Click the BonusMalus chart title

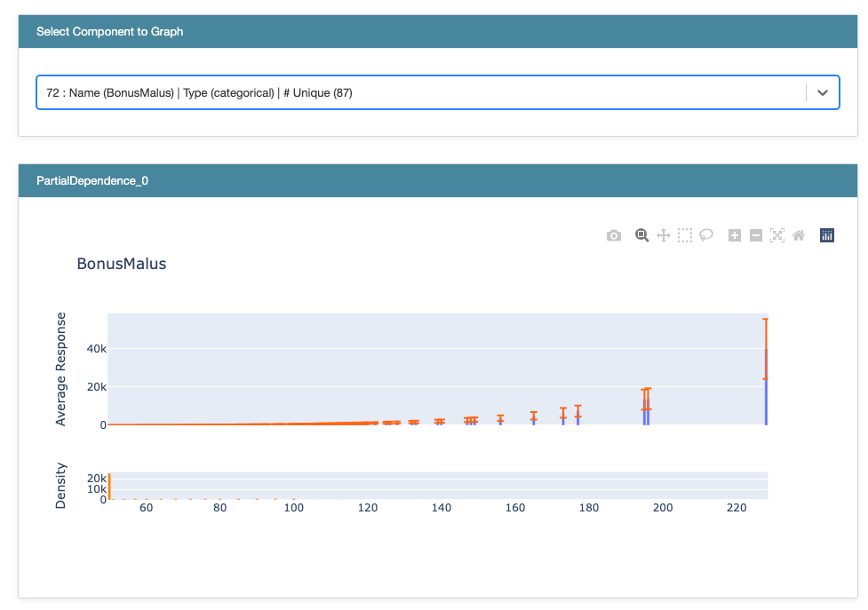tap(122, 264)
